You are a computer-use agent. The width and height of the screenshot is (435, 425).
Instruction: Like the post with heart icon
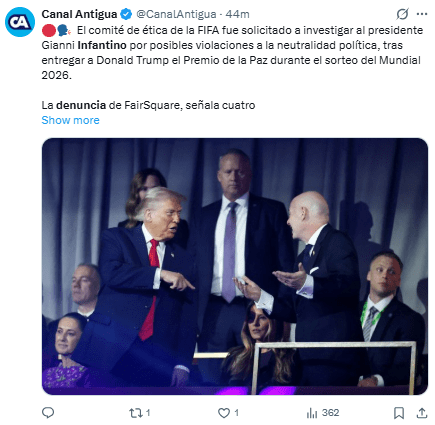point(224,413)
